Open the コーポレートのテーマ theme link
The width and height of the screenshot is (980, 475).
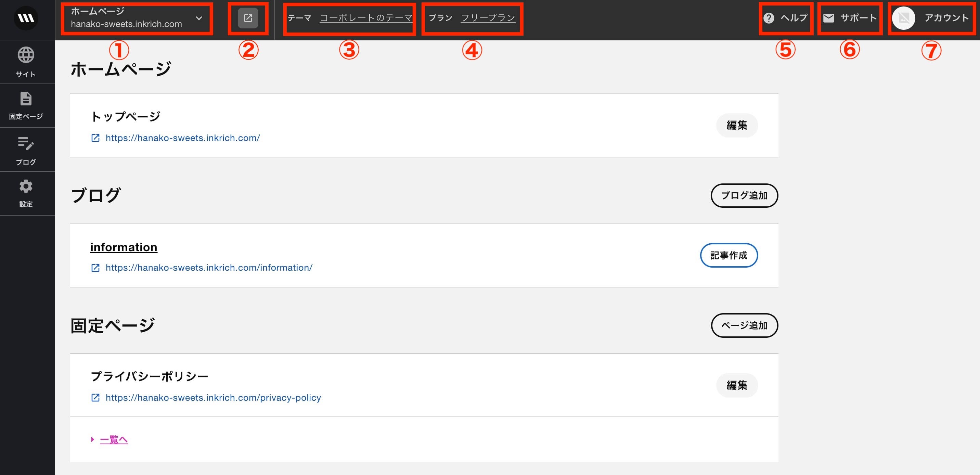coord(366,17)
